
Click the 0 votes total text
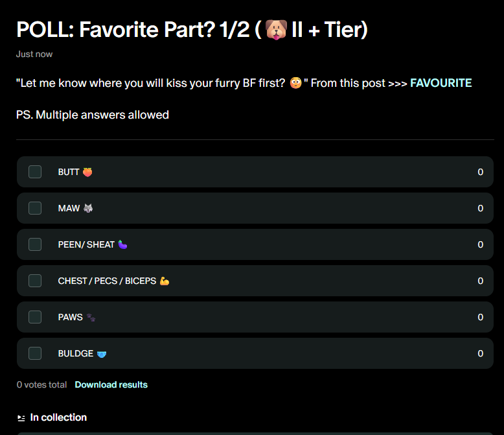click(41, 384)
